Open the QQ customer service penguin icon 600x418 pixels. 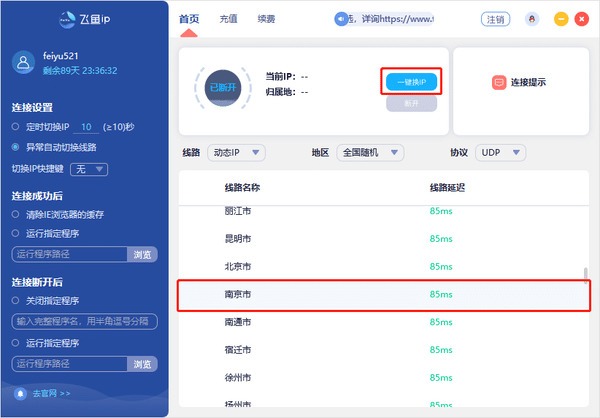[x=532, y=19]
